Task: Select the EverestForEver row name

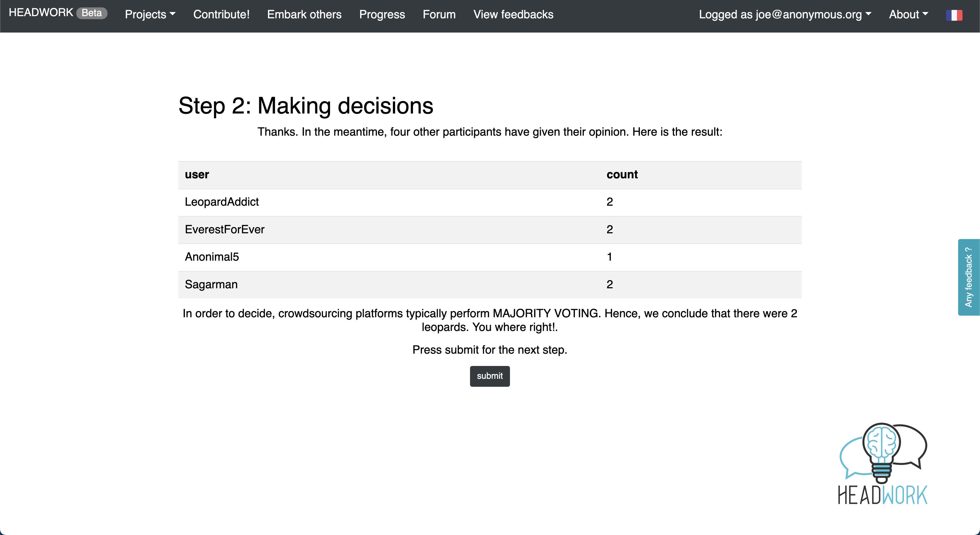Action: [x=224, y=229]
